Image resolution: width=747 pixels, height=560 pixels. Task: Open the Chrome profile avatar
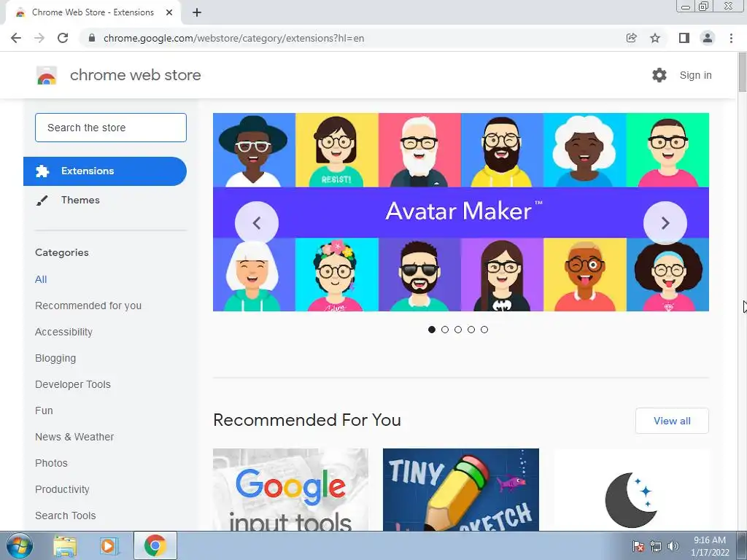point(708,38)
